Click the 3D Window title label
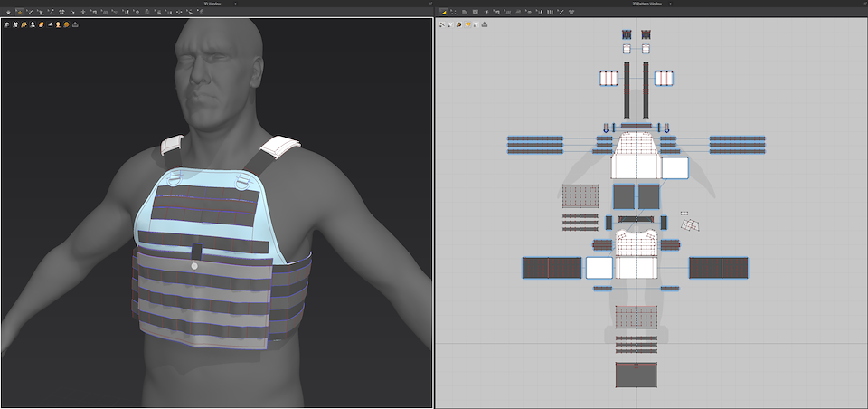This screenshot has height=409, width=868. coord(212,4)
